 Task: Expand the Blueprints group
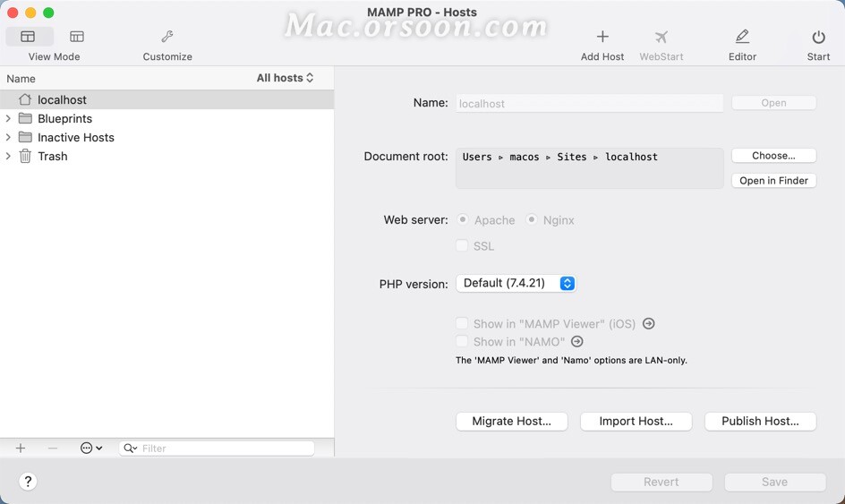pos(8,118)
